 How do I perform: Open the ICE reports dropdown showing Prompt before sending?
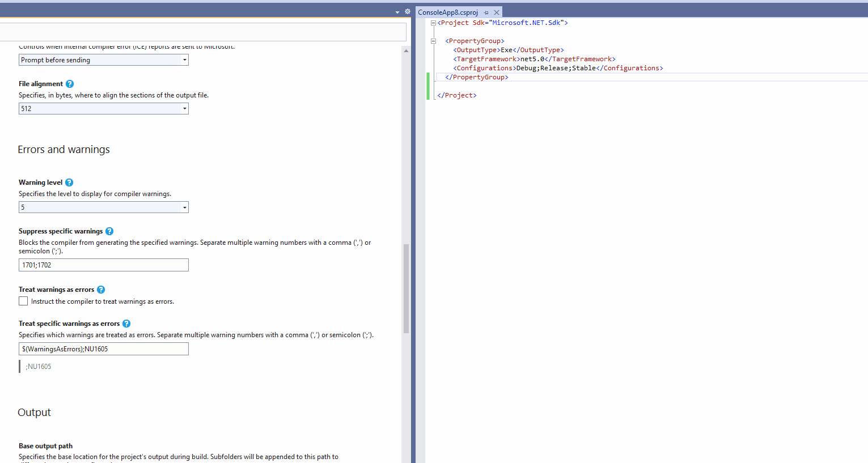point(185,60)
